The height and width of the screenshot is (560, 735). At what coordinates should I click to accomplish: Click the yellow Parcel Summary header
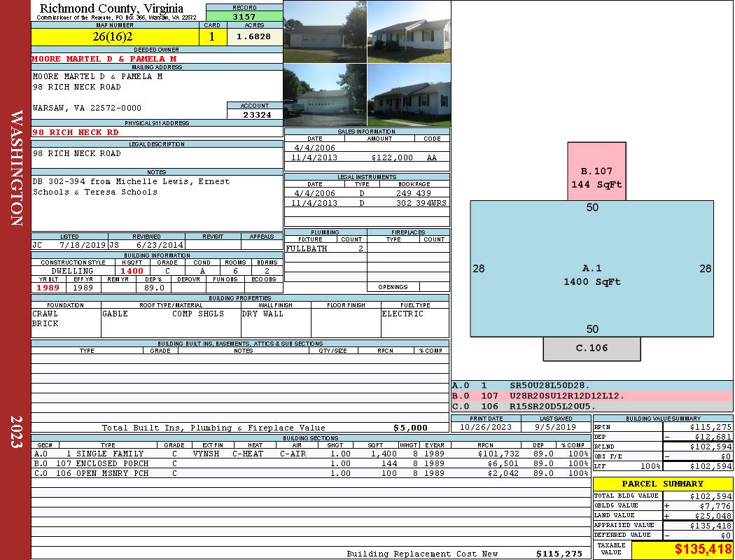point(662,484)
